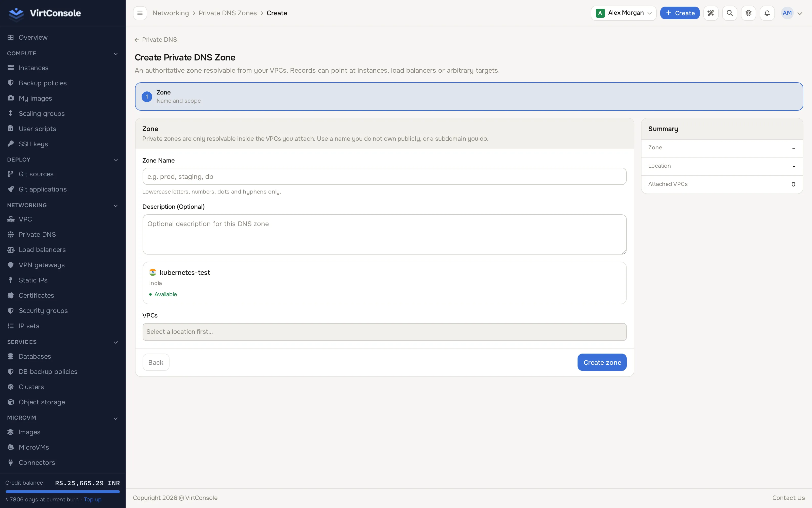812x508 pixels.
Task: Click the Object storage cube icon
Action: [x=11, y=402]
